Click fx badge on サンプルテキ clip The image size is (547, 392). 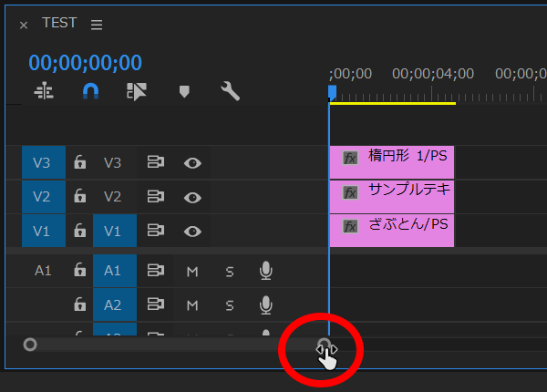click(x=350, y=192)
